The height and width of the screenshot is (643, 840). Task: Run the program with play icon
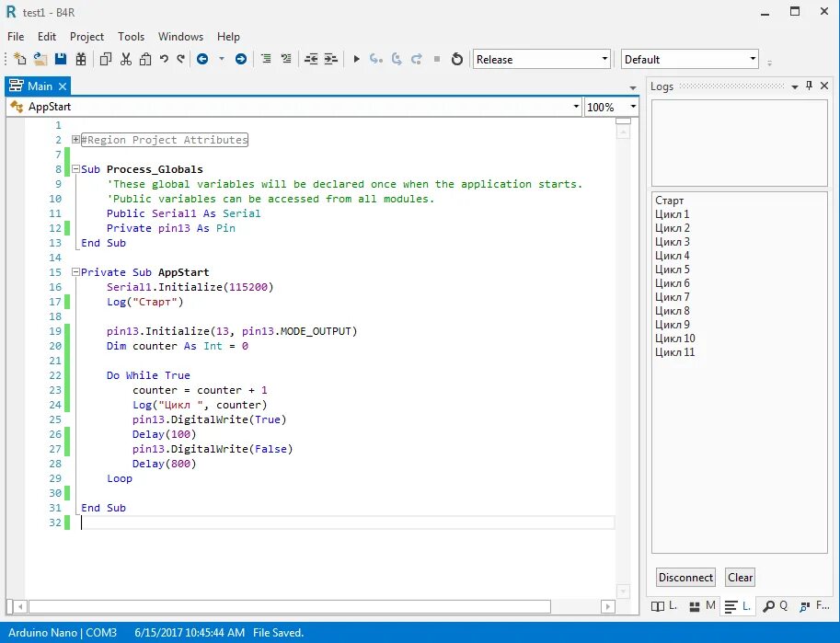[x=356, y=59]
